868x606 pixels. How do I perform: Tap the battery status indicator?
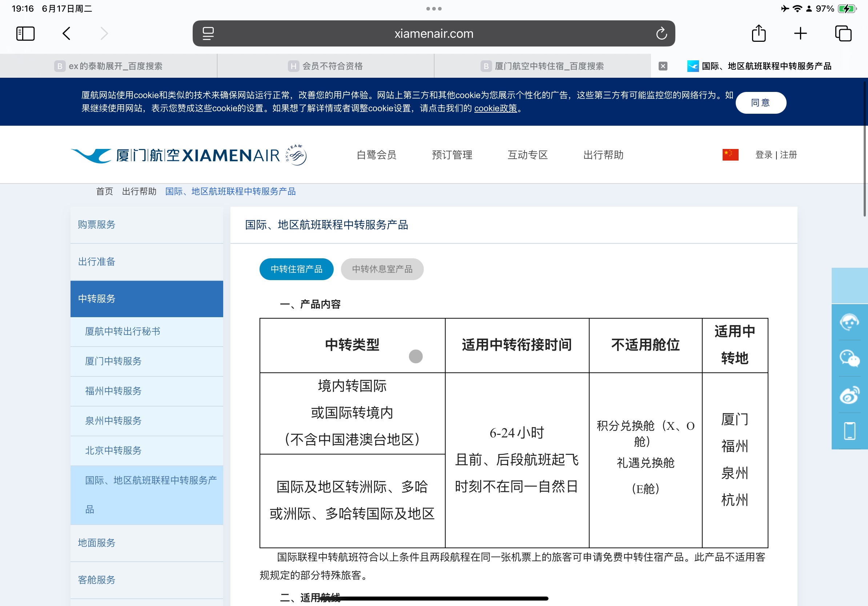pyautogui.click(x=847, y=9)
